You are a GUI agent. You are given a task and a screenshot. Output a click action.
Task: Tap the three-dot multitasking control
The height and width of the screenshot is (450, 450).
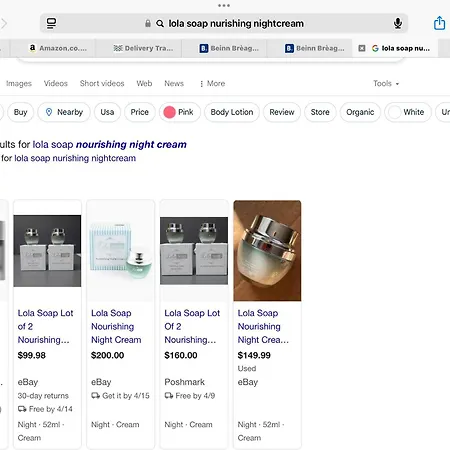click(x=224, y=5)
